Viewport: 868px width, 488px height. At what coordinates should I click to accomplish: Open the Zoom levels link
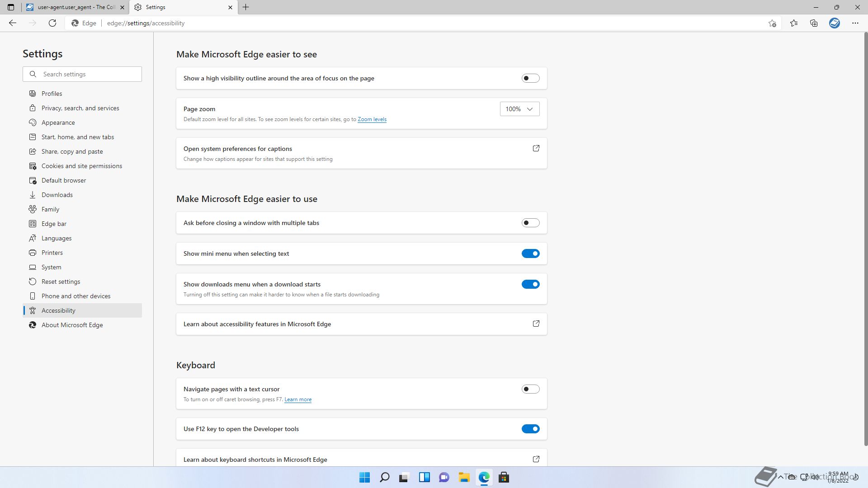pyautogui.click(x=372, y=119)
